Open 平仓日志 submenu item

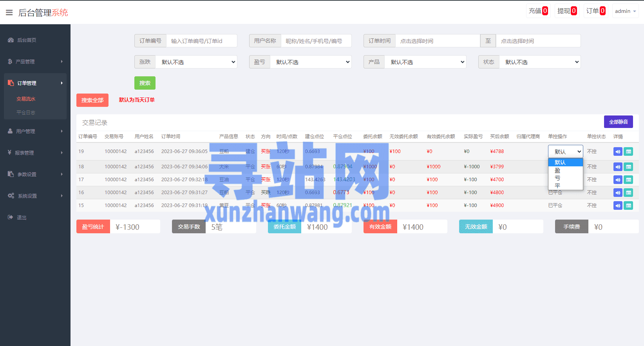26,112
